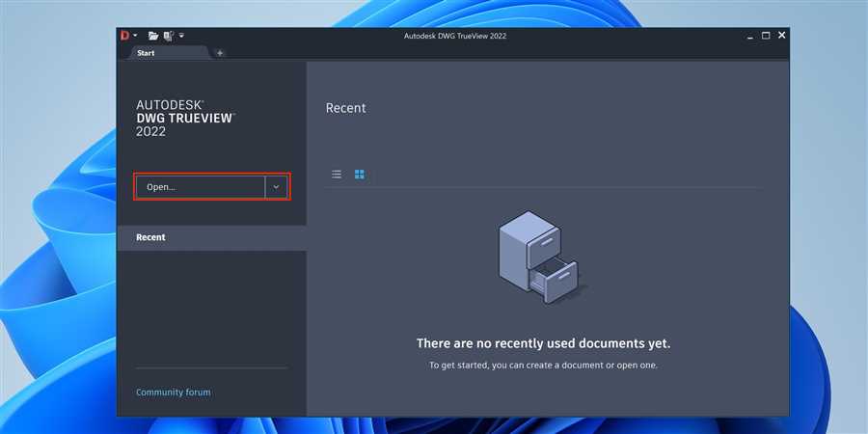Image resolution: width=868 pixels, height=434 pixels.
Task: Add a new tab with plus button
Action: [220, 53]
